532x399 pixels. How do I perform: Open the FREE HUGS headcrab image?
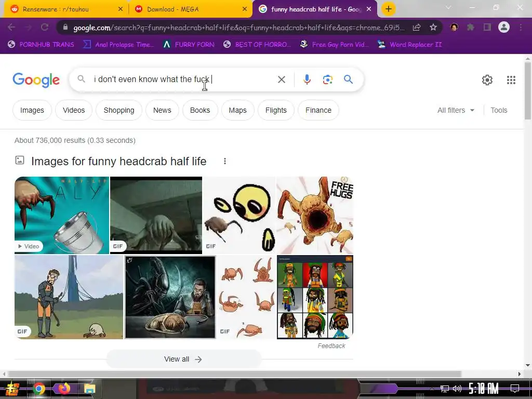point(315,215)
